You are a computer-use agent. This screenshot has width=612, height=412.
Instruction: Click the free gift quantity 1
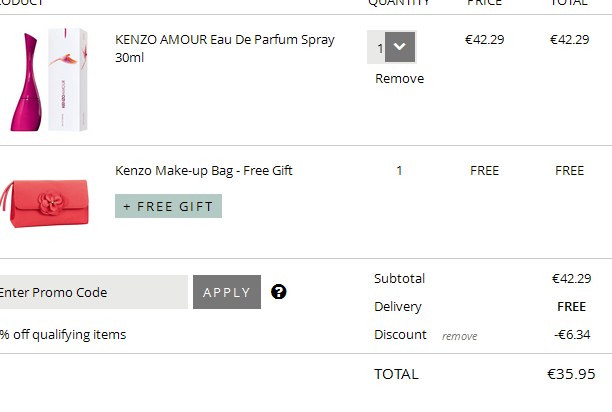(x=399, y=171)
